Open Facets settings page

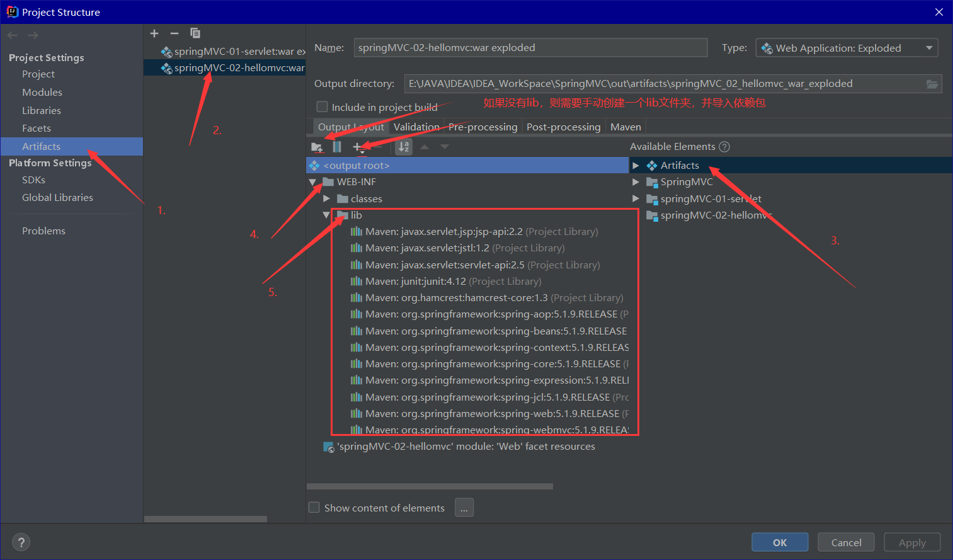[37, 129]
